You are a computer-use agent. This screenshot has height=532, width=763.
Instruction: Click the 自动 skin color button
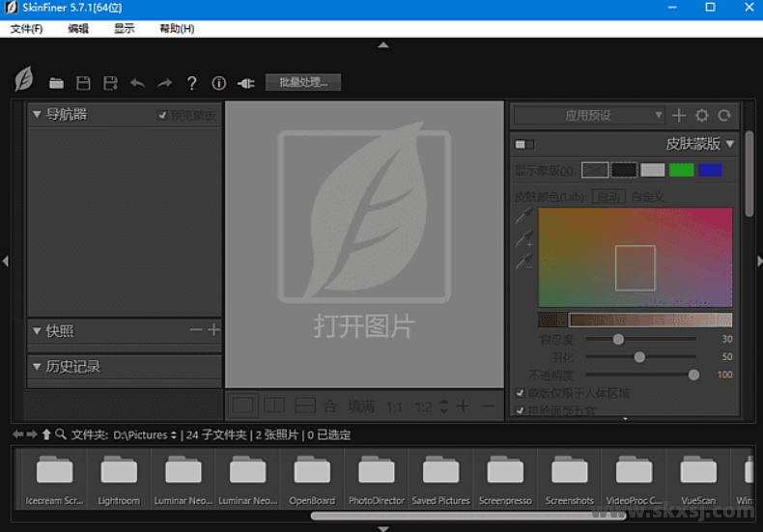click(x=608, y=196)
